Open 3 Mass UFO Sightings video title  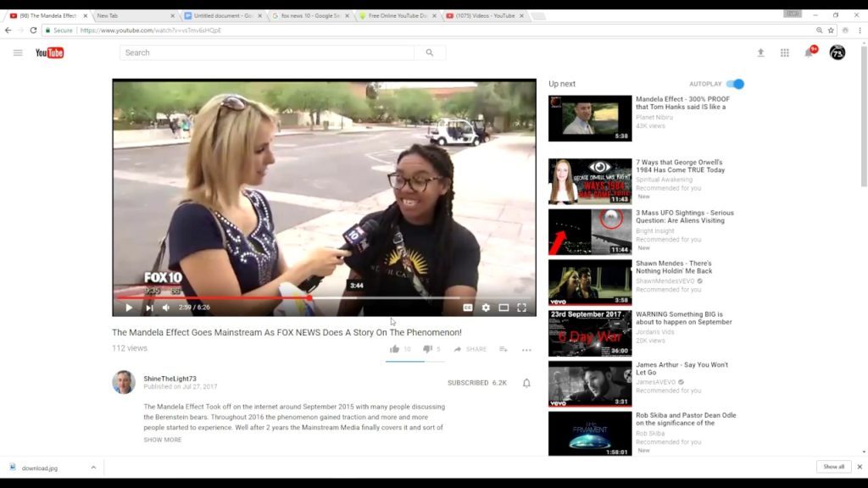pos(685,216)
